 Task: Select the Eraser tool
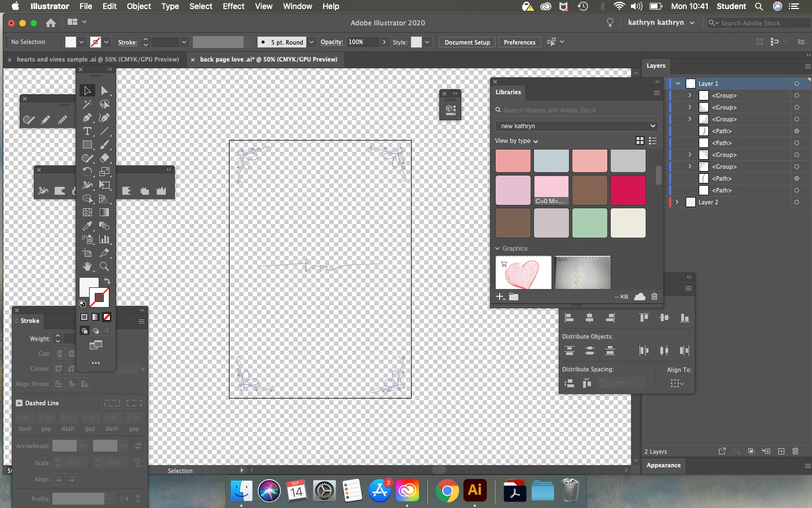pos(104,158)
